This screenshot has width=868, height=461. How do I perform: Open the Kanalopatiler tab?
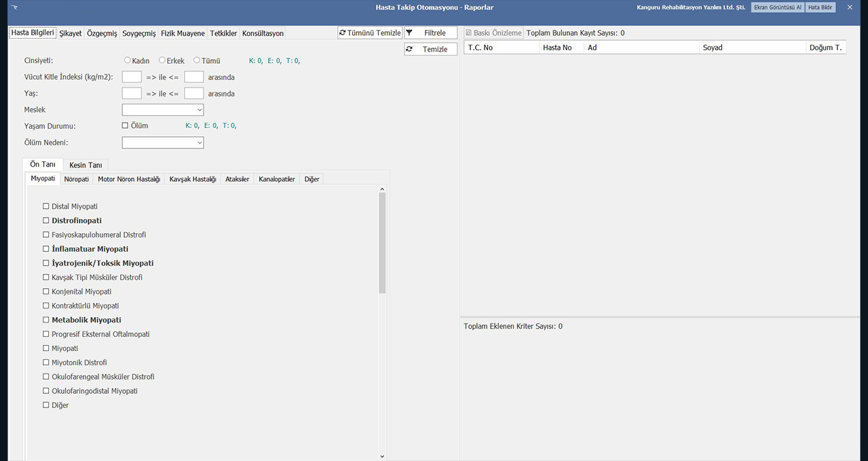[277, 179]
